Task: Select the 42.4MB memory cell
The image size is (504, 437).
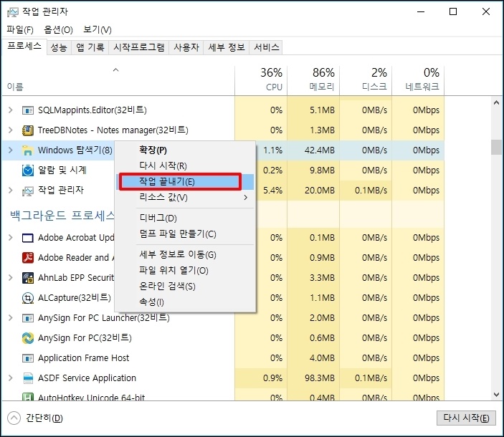Action: pyautogui.click(x=313, y=150)
